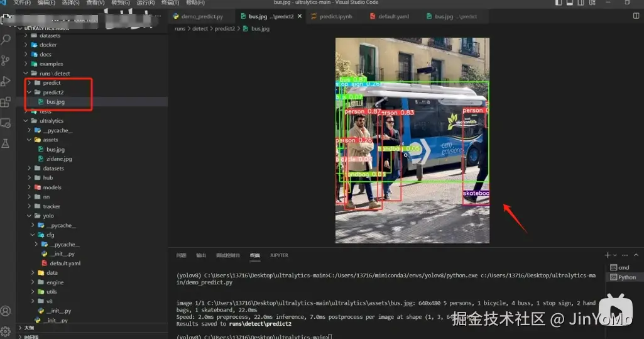The height and width of the screenshot is (339, 644).
Task: Select the v8 folder row
Action: (92, 301)
